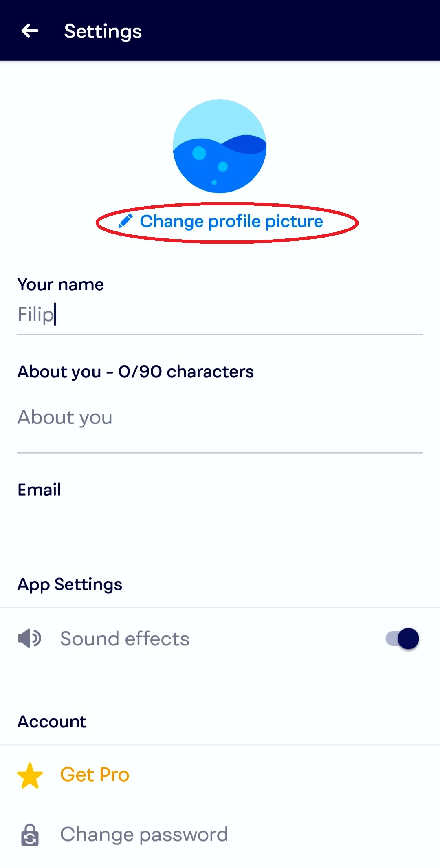Image resolution: width=440 pixels, height=868 pixels.
Task: Tap the Account section heading
Action: [52, 722]
